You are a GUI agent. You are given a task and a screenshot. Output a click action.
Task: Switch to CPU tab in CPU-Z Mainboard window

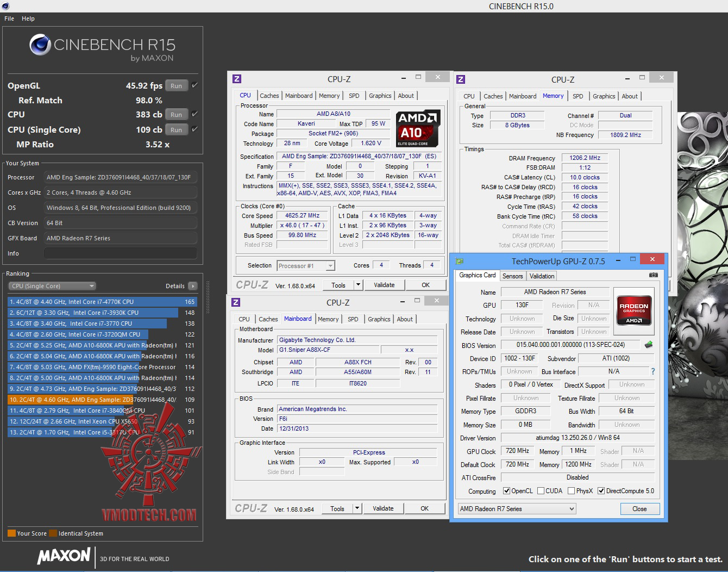point(244,319)
